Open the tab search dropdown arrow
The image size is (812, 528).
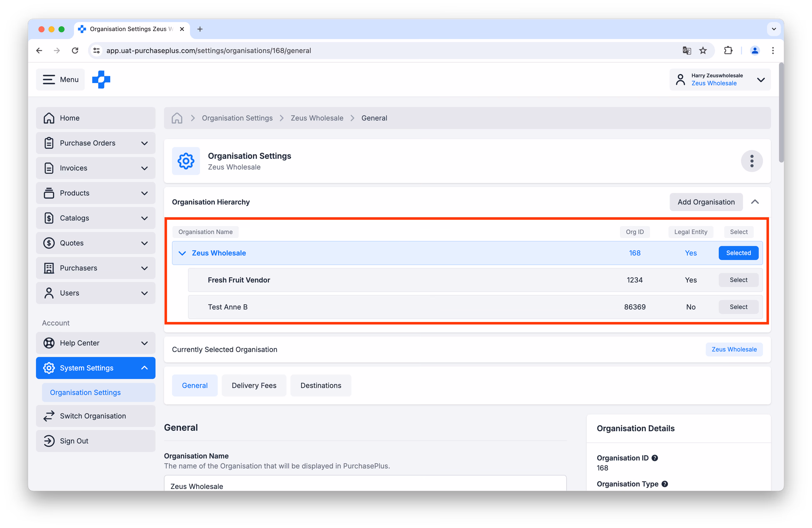coord(774,29)
